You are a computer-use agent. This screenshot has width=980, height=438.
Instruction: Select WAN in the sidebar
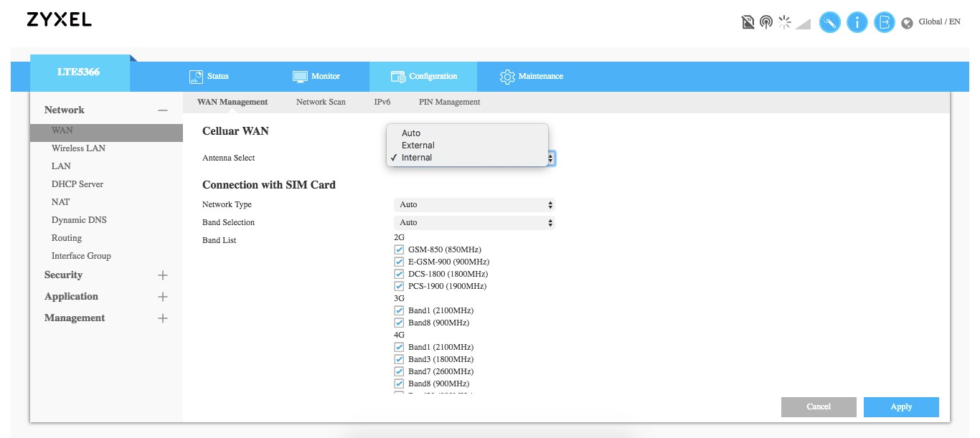pyautogui.click(x=106, y=132)
